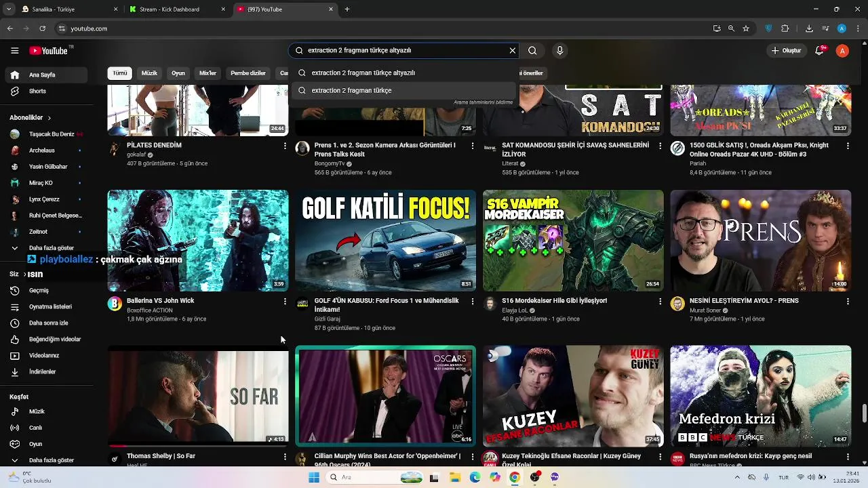The image size is (868, 488).
Task: Select the Müzik filter chip
Action: (149, 73)
